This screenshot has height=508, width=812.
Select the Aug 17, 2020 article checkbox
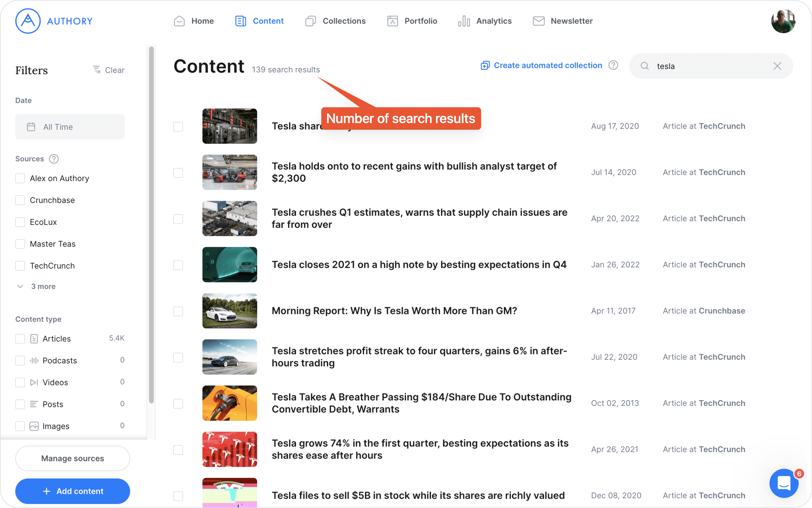178,127
